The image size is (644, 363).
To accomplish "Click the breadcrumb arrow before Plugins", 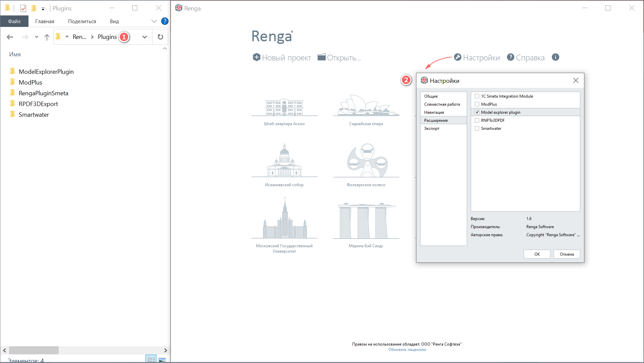I will [x=92, y=37].
